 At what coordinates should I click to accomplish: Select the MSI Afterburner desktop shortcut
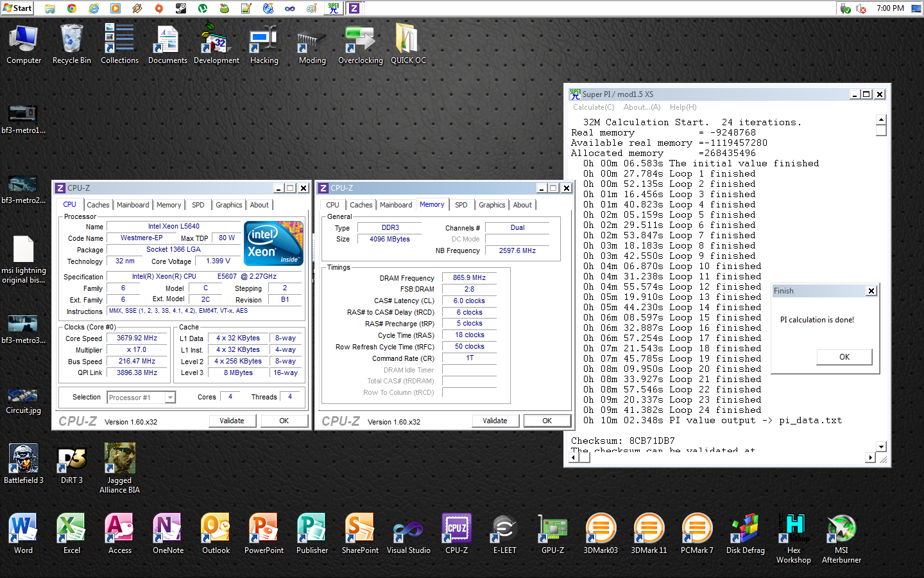(x=841, y=538)
